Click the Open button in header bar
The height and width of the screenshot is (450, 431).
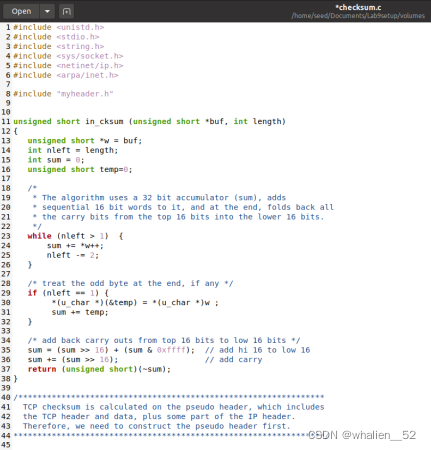[x=21, y=11]
